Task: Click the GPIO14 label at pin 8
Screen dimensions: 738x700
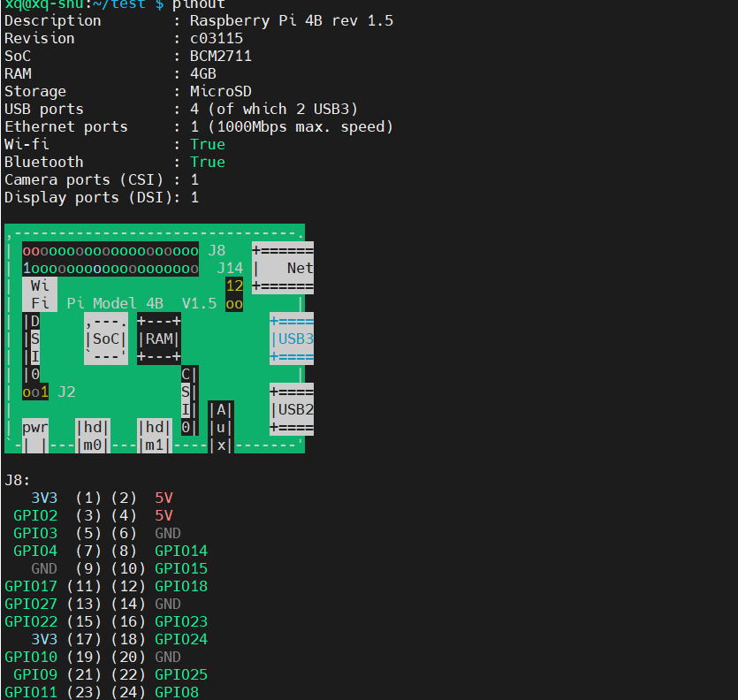Action: coord(181,551)
